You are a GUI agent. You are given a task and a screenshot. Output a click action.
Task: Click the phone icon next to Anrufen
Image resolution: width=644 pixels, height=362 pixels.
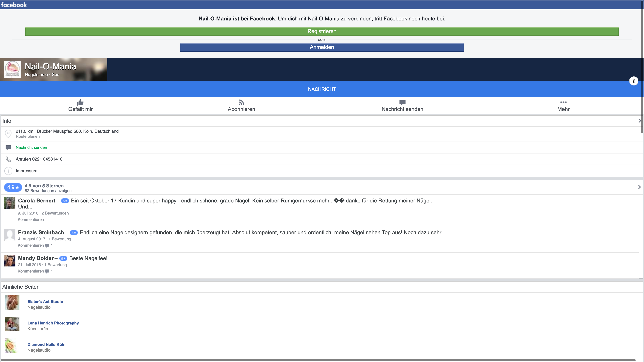pyautogui.click(x=8, y=159)
